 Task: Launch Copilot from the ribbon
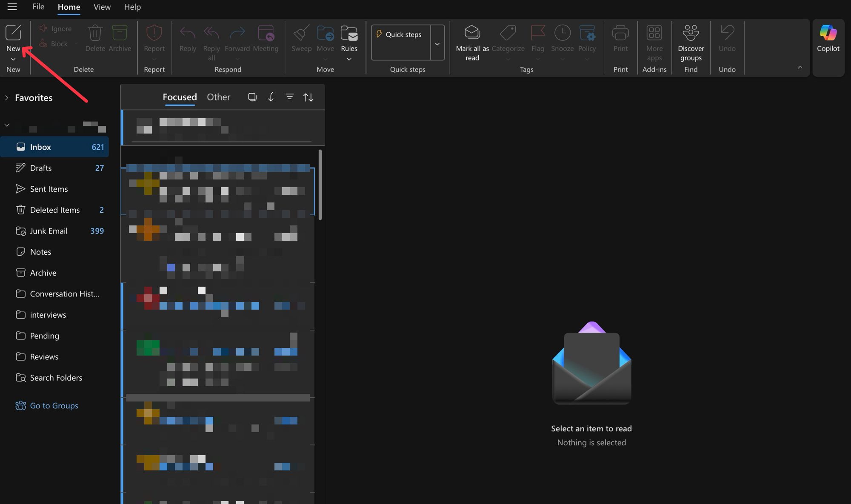(828, 33)
